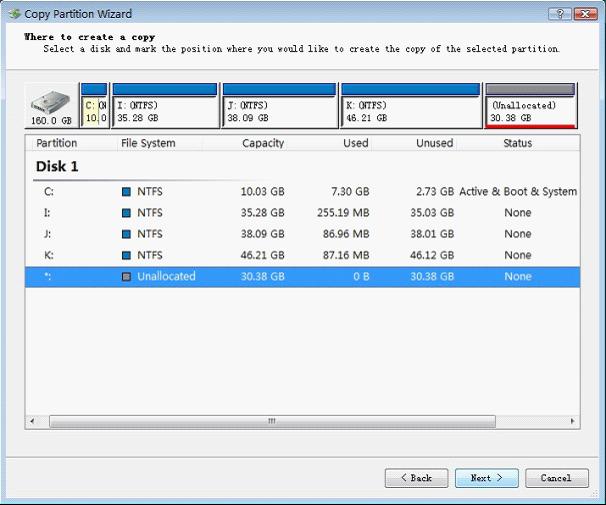Click the 160.0 GB hard disk icon
Viewport: 606px width, 505px height.
tap(51, 102)
